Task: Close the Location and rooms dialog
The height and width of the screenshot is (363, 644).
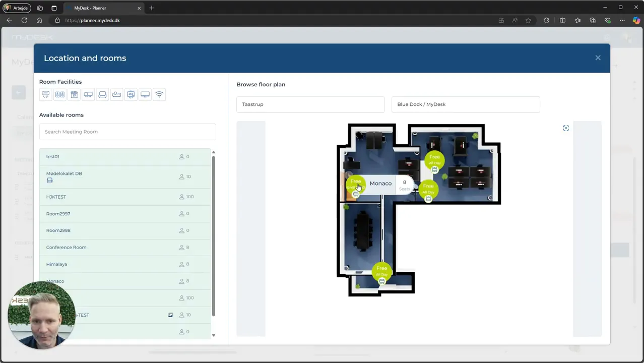Action: pyautogui.click(x=598, y=58)
